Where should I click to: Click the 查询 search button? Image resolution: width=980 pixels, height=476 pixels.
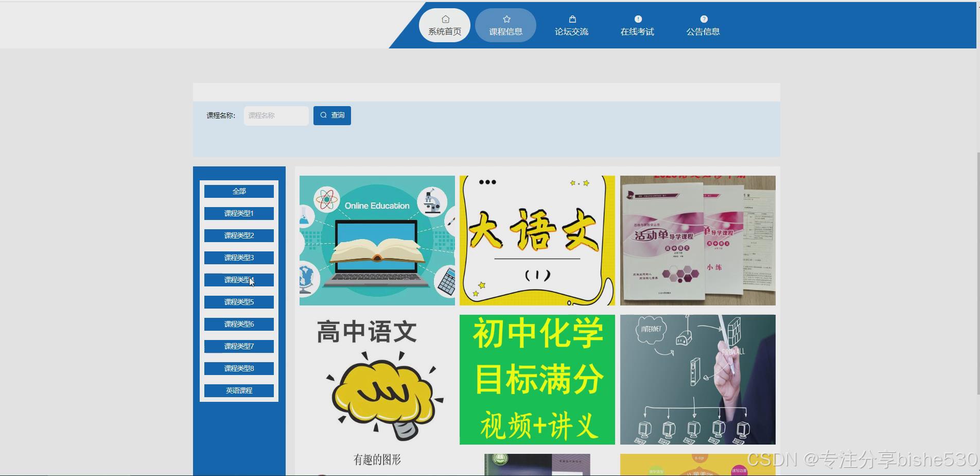tap(332, 115)
